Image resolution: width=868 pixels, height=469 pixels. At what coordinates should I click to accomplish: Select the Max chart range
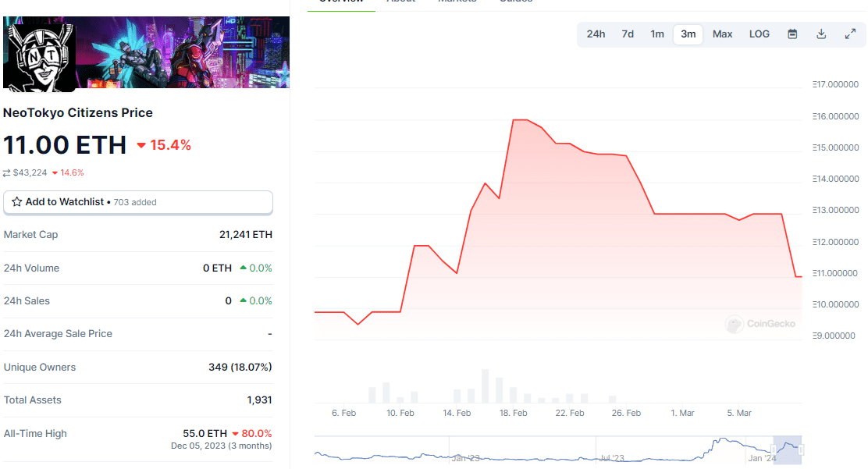coord(722,34)
